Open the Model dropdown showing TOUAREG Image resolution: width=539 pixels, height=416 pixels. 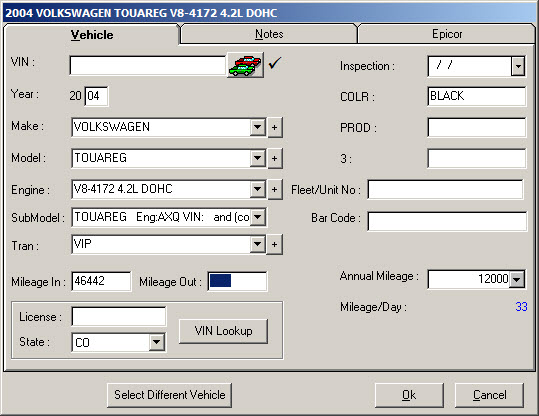click(257, 158)
